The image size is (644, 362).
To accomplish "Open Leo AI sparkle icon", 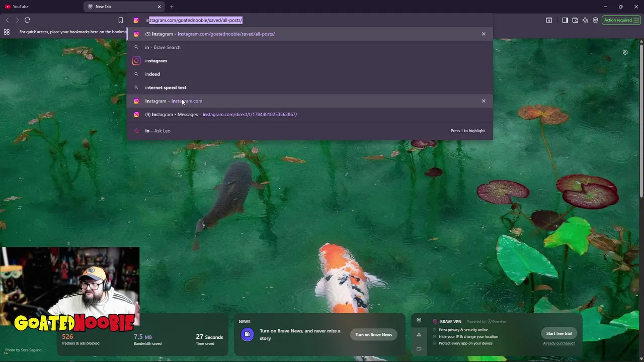I will tap(585, 20).
